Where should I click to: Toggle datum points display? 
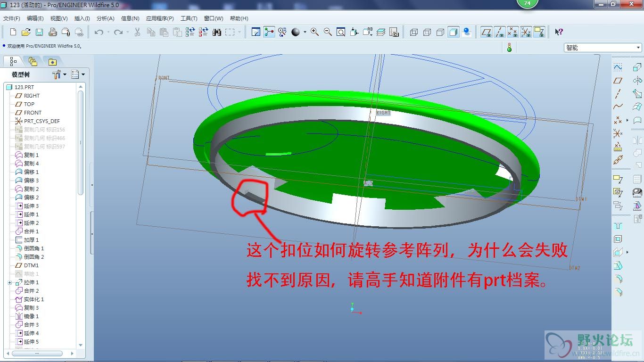pyautogui.click(x=513, y=32)
